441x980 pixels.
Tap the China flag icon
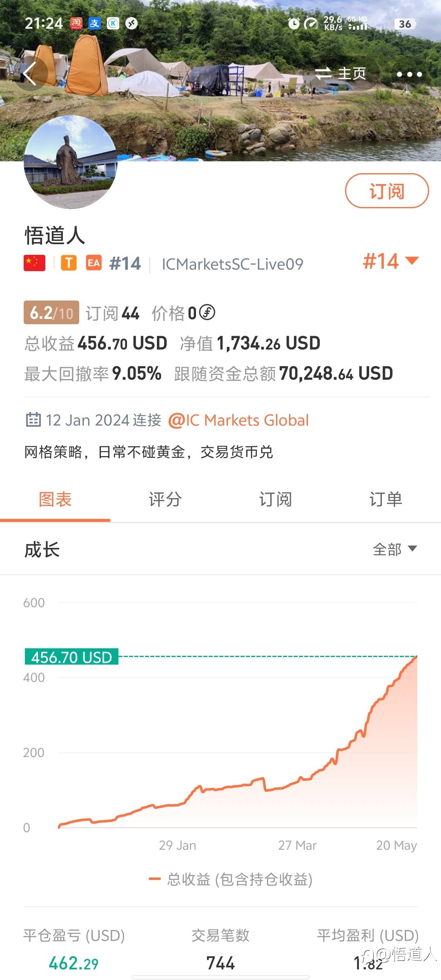[35, 263]
